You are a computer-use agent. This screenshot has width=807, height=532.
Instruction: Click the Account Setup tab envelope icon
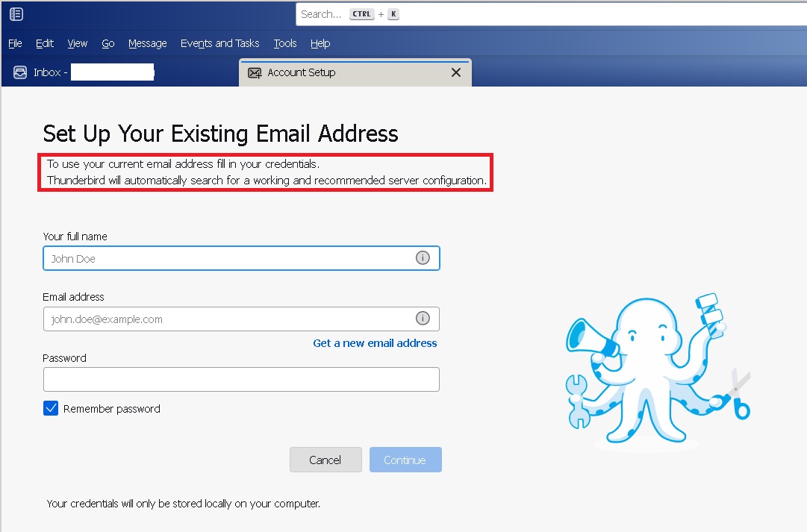click(x=255, y=72)
